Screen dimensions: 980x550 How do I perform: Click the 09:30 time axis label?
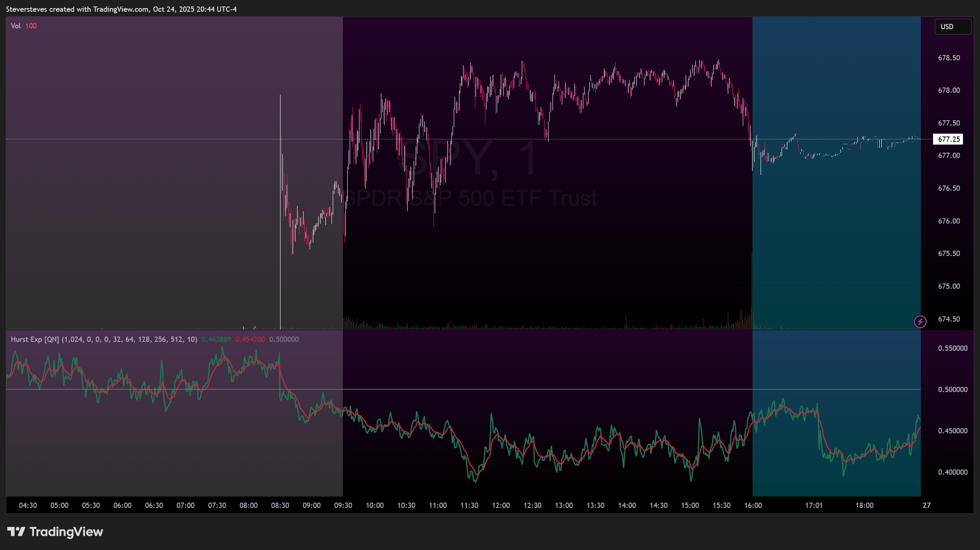coord(343,505)
